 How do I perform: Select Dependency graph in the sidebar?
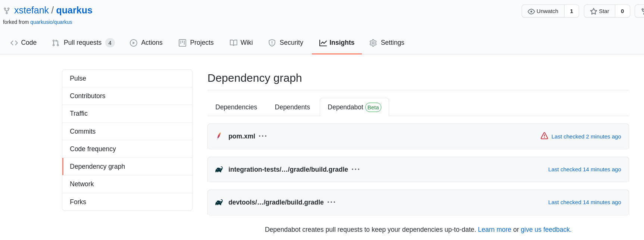tap(127, 166)
